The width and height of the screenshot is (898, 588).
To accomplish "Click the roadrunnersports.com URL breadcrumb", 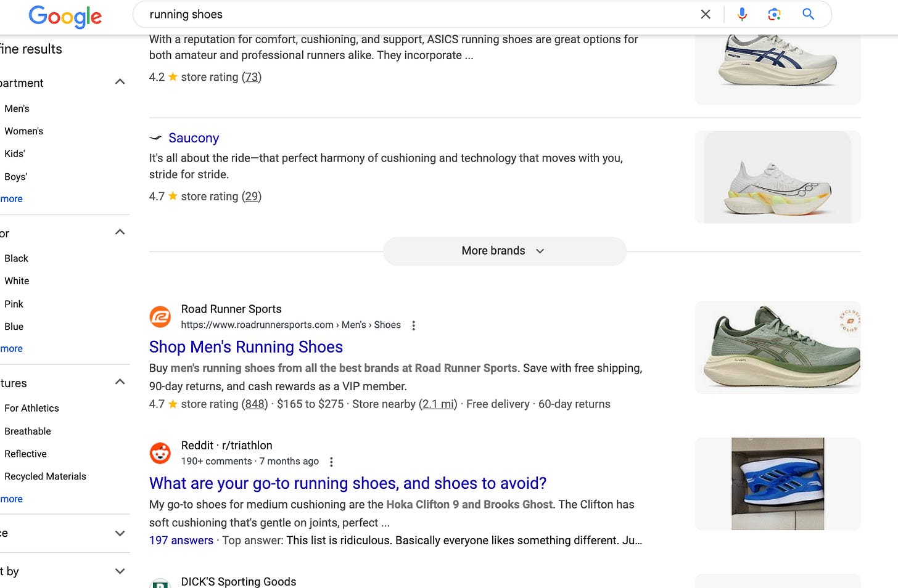I will coord(290,325).
